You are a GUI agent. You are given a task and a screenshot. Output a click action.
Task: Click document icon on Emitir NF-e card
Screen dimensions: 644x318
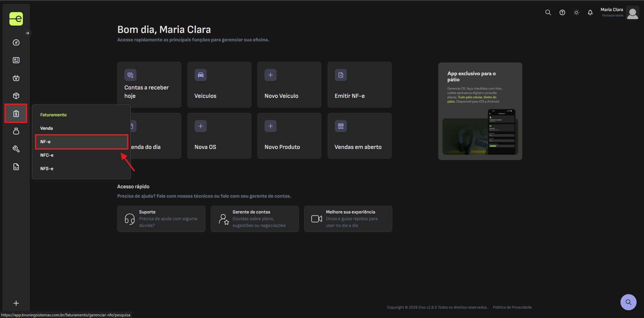tap(340, 75)
